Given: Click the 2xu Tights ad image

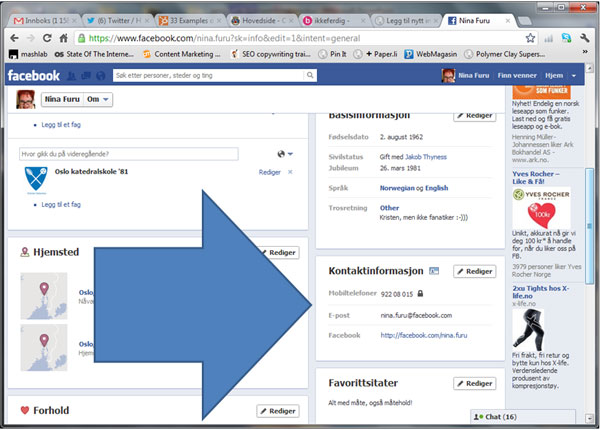Looking at the screenshot, I should tap(528, 330).
